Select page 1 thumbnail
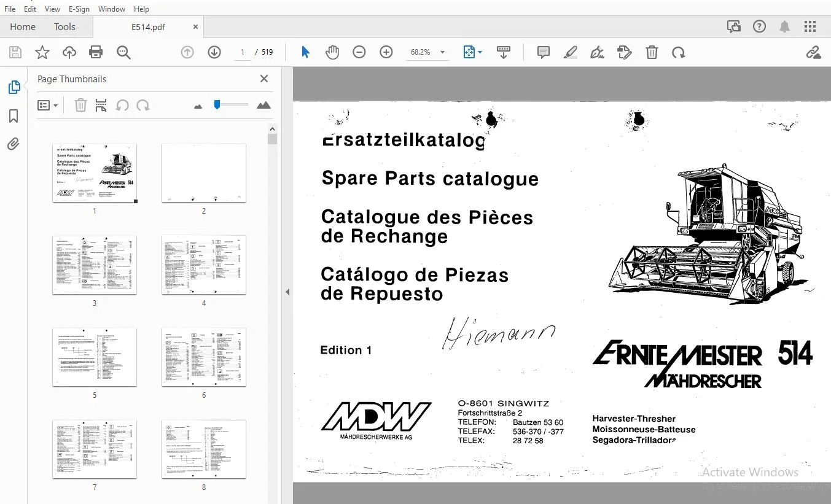This screenshot has height=504, width=831. tap(95, 173)
